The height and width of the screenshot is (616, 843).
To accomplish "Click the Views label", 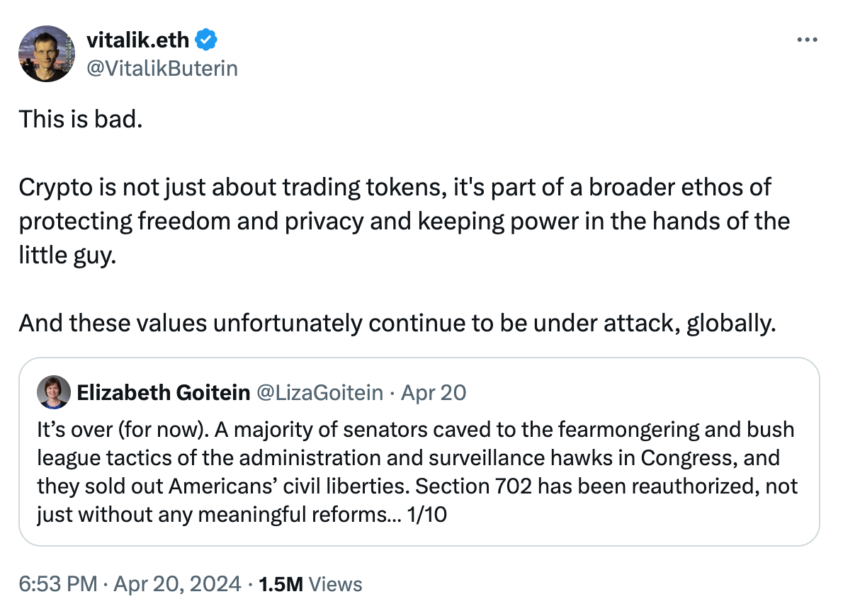I will tap(336, 584).
